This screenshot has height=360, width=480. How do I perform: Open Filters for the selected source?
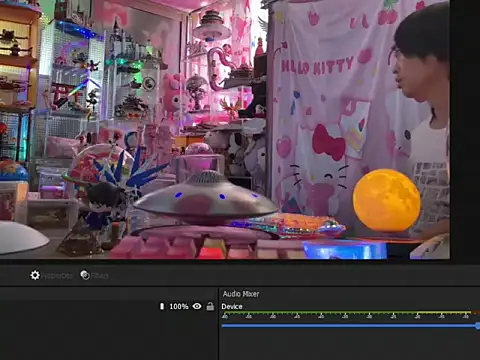(94, 275)
